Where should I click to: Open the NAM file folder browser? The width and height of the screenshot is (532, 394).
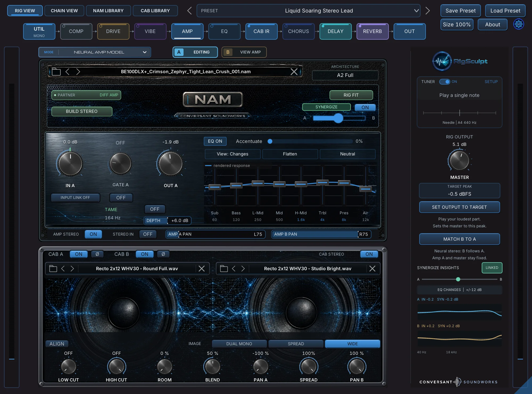[x=56, y=72]
